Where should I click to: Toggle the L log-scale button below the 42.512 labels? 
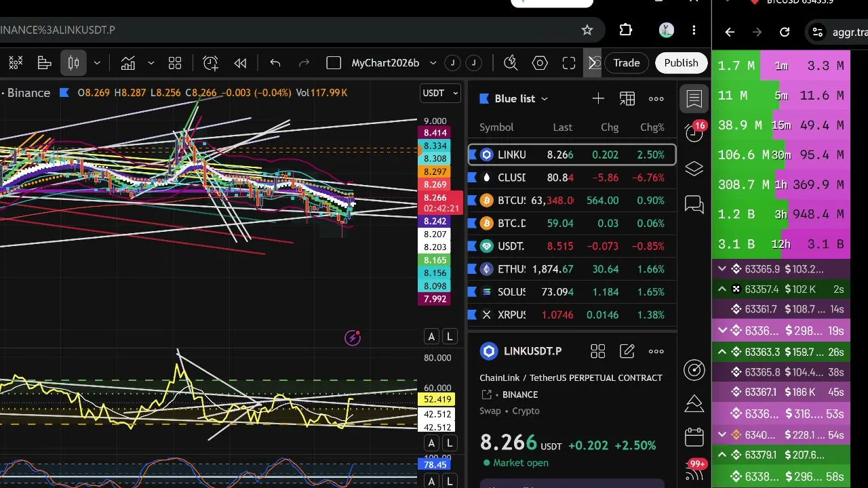(x=450, y=443)
